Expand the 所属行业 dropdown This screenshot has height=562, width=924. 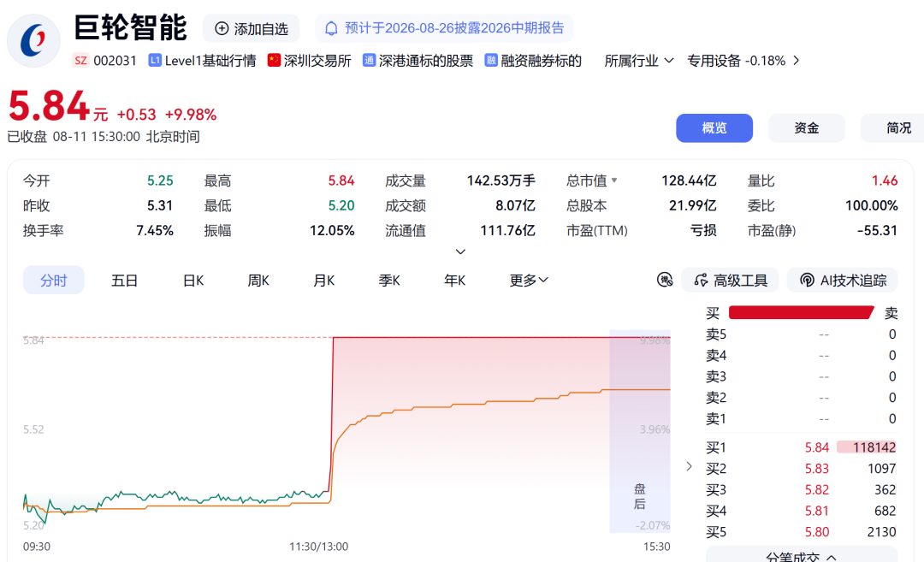coord(639,61)
